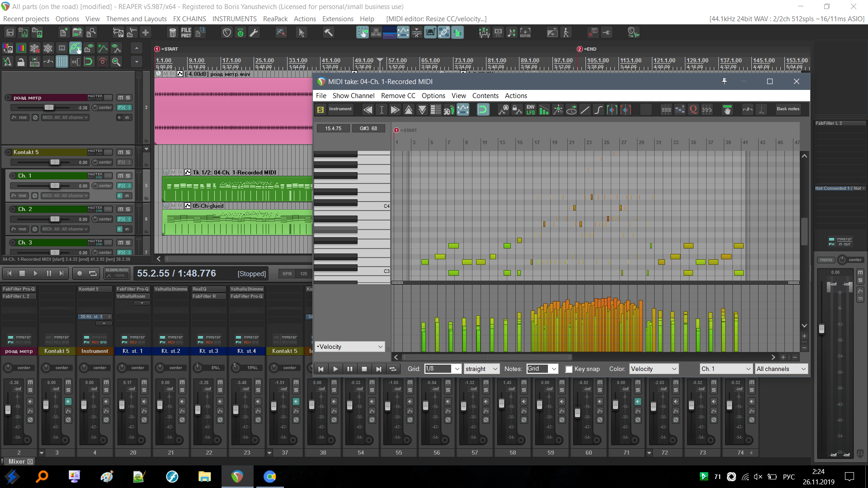The width and height of the screenshot is (868, 488).
Task: Toggle the snap magnet icon in MIDI editor
Action: tap(483, 110)
